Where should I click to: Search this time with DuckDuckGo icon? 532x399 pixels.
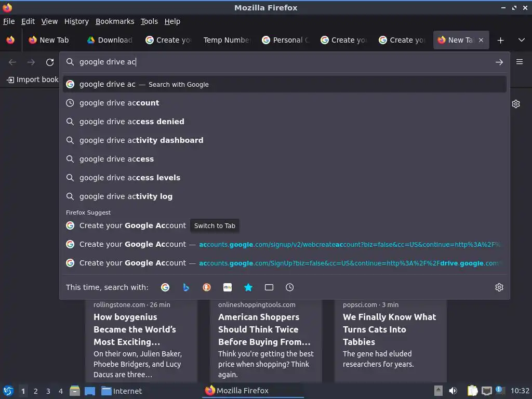[207, 287]
